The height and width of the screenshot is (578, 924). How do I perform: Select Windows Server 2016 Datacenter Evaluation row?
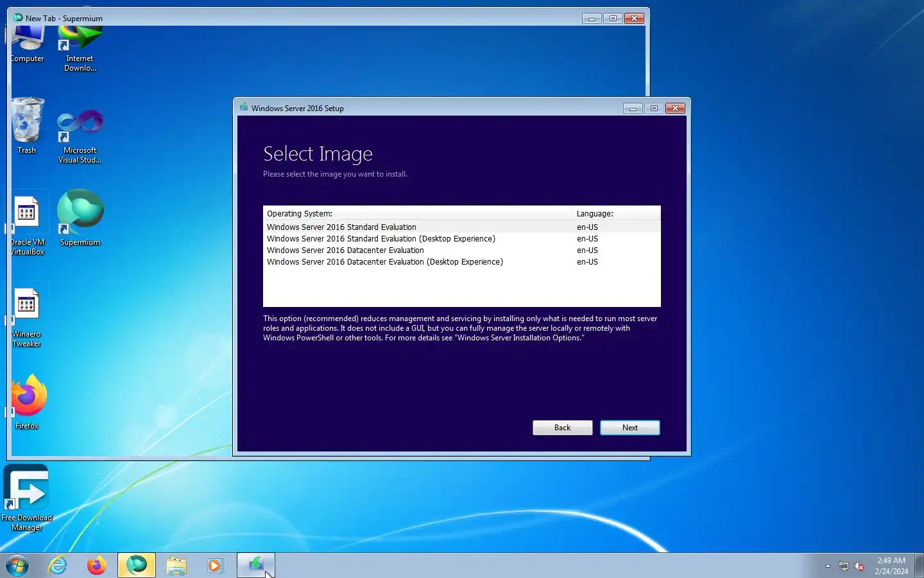pos(461,250)
